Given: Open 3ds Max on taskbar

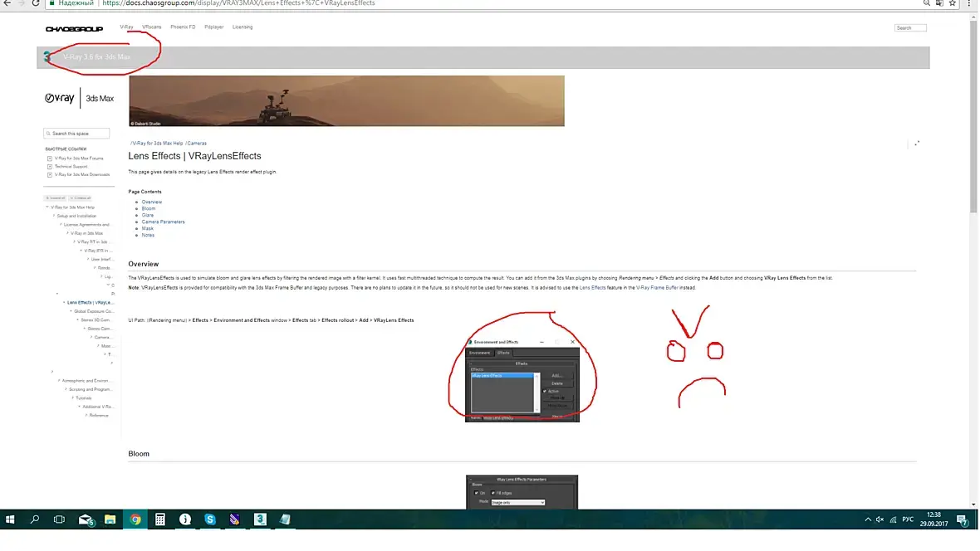Looking at the screenshot, I should [260, 519].
